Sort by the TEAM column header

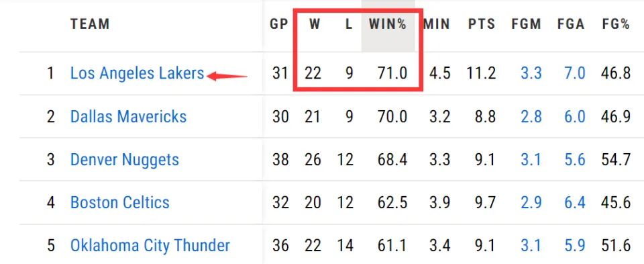[90, 24]
